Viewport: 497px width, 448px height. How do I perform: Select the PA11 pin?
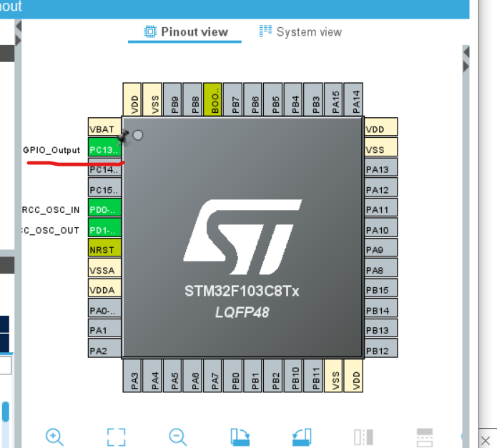381,207
